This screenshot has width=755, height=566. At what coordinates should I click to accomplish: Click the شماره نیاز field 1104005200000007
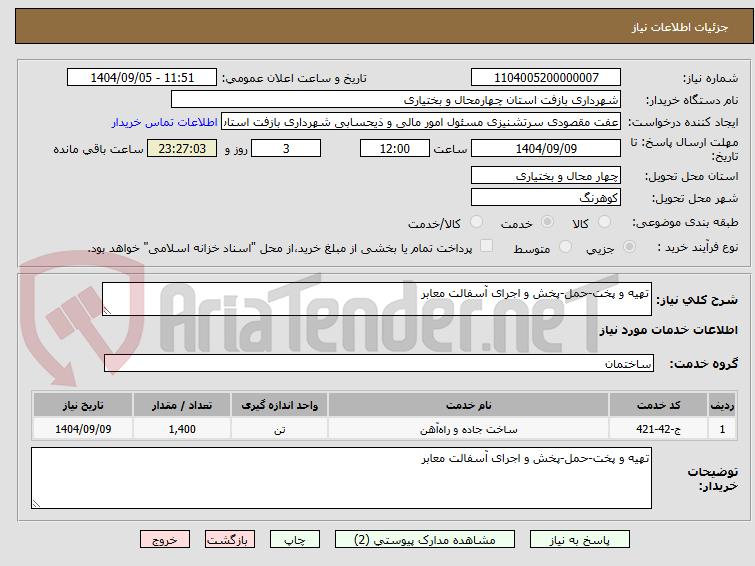546,78
